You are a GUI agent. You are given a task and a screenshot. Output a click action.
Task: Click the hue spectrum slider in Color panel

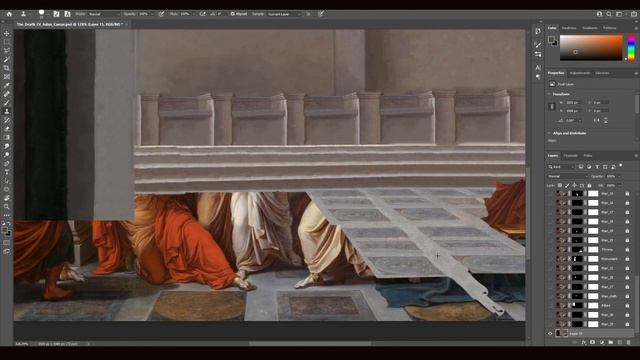pyautogui.click(x=631, y=48)
